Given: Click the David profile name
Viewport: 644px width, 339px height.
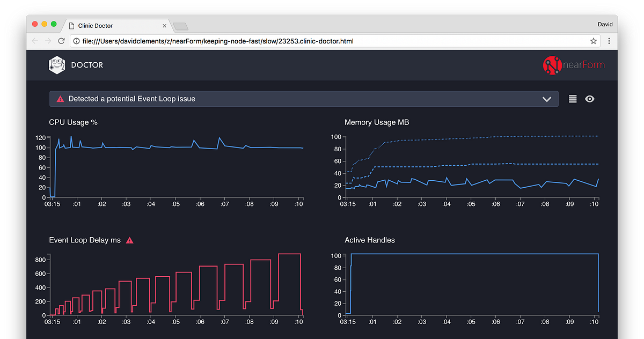Looking at the screenshot, I should pos(605,24).
